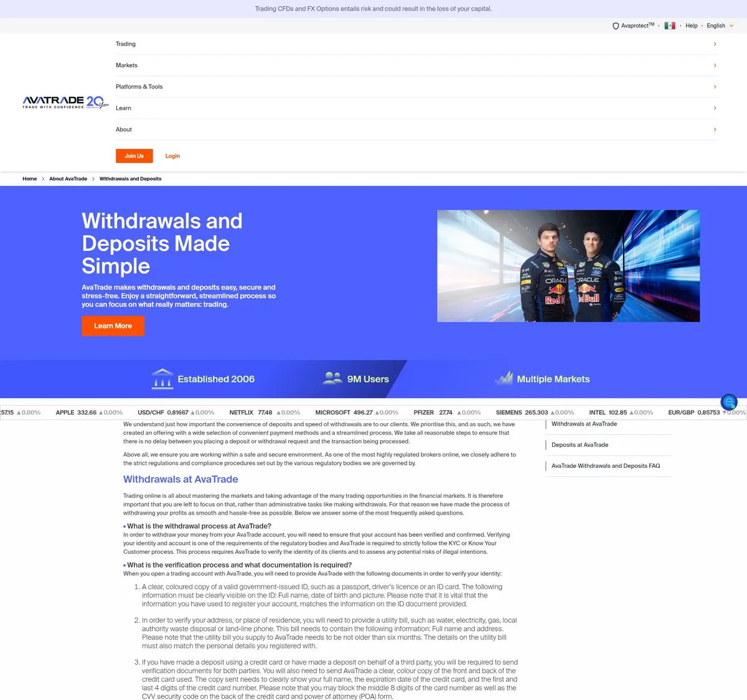Click the SIEMENS 265.303 ticker entry

pyautogui.click(x=535, y=413)
